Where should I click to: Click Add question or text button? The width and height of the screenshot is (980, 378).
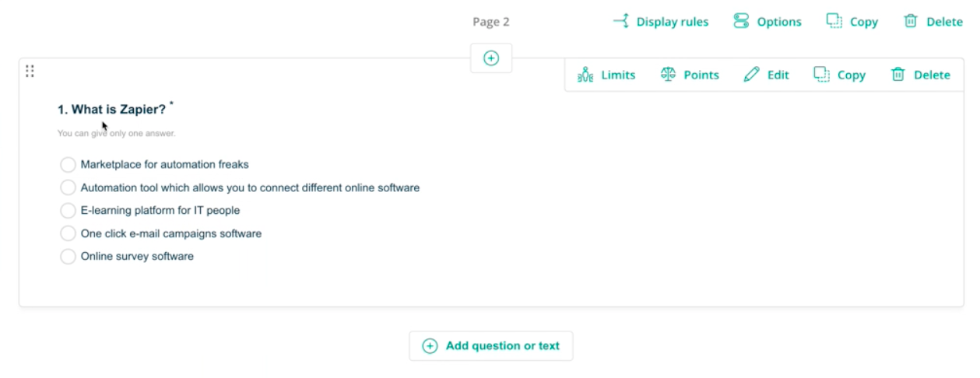(x=491, y=346)
